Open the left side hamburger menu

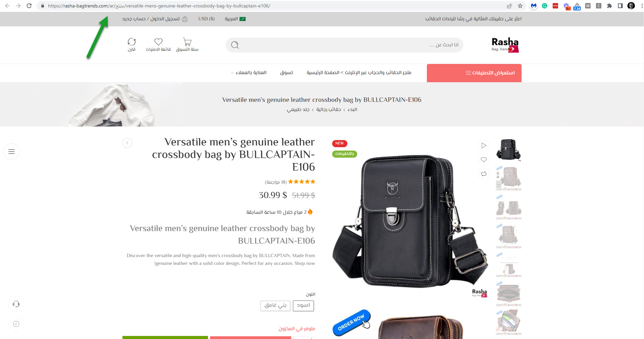[x=11, y=152]
